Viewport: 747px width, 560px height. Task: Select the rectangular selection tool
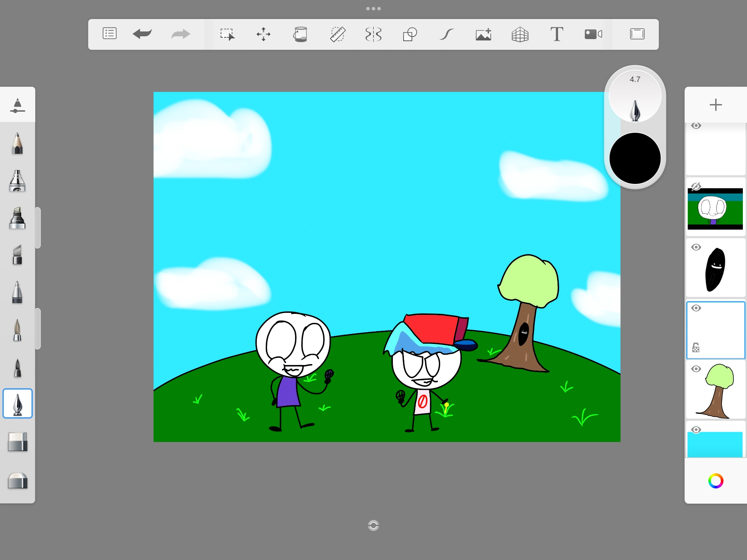[x=227, y=34]
